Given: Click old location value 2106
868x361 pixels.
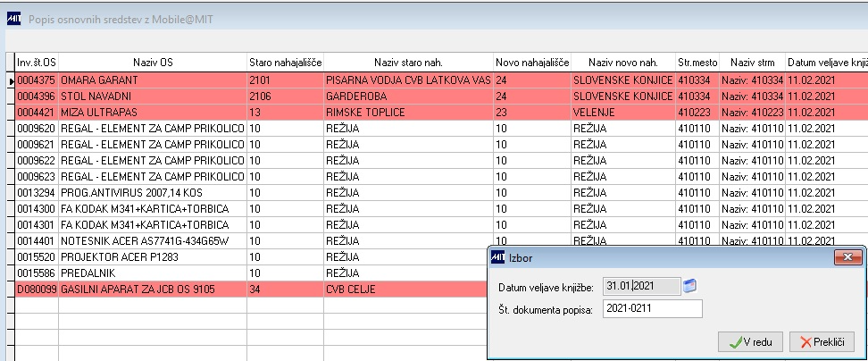Looking at the screenshot, I should (x=285, y=97).
